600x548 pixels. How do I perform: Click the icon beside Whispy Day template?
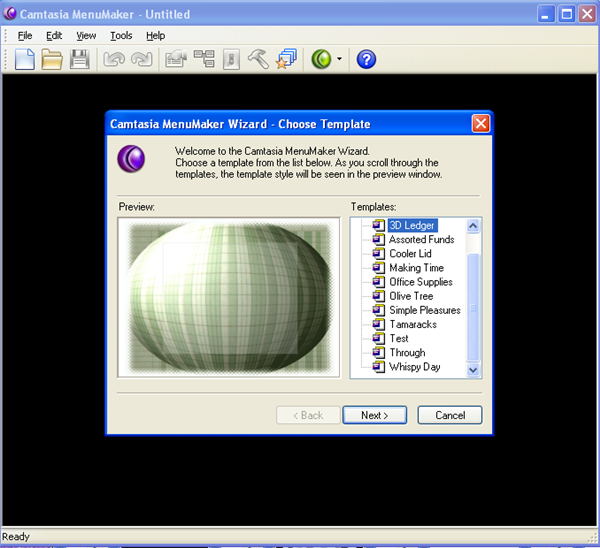[x=378, y=367]
